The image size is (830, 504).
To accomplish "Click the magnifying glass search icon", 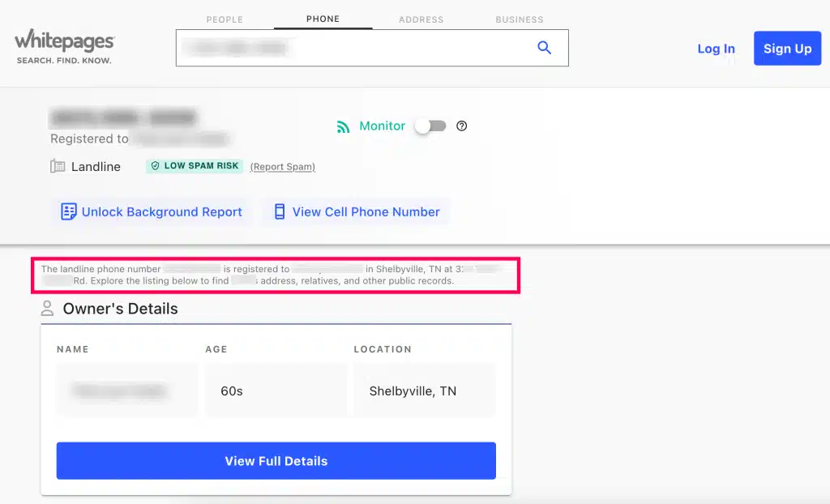I will (544, 48).
